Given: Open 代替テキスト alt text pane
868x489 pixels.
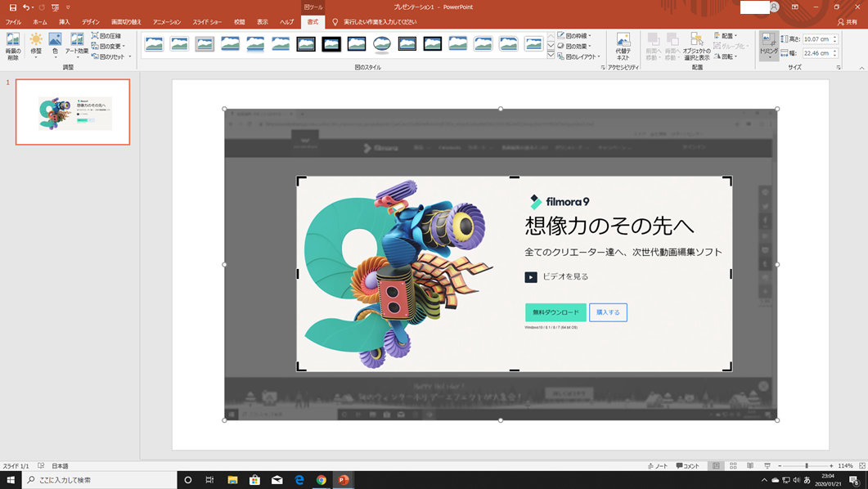Looking at the screenshot, I should point(623,47).
